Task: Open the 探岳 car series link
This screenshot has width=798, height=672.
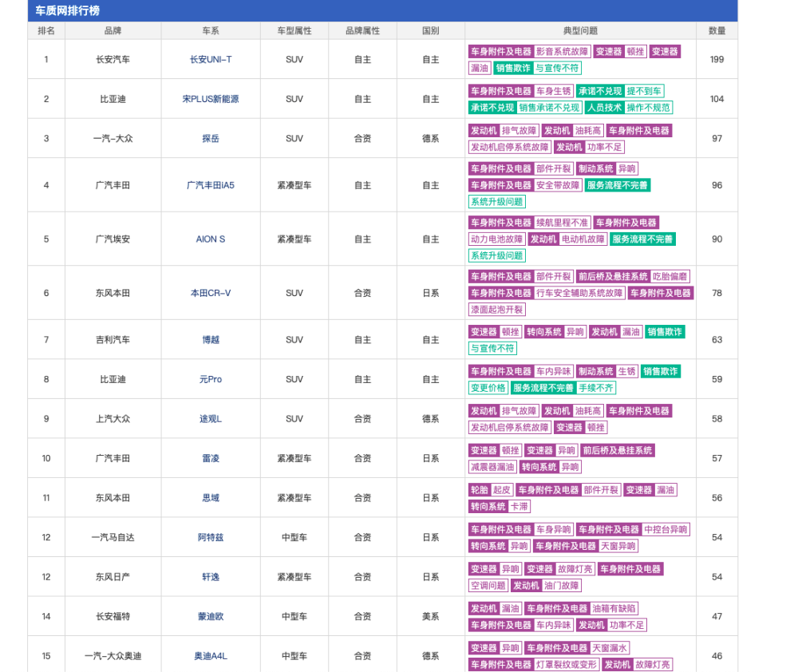Action: pyautogui.click(x=211, y=139)
